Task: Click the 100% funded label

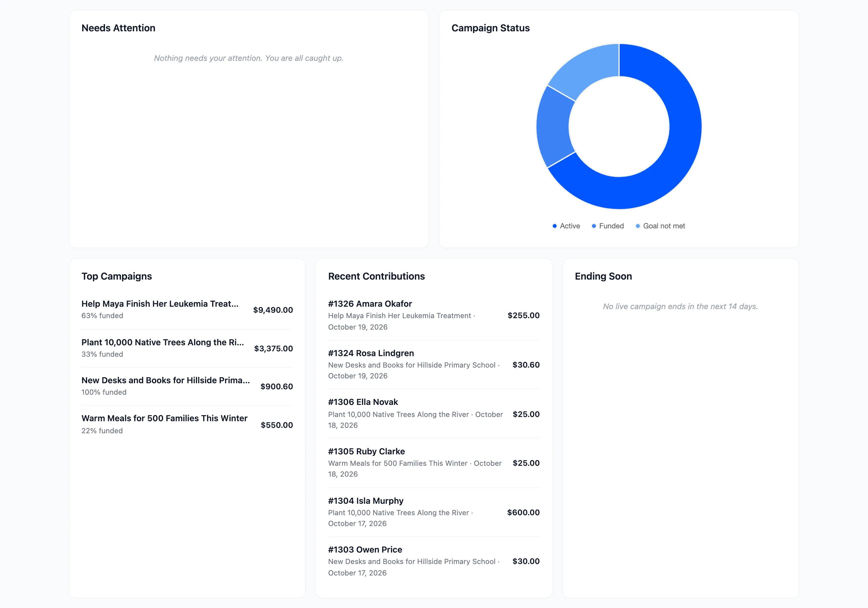Action: pos(104,392)
